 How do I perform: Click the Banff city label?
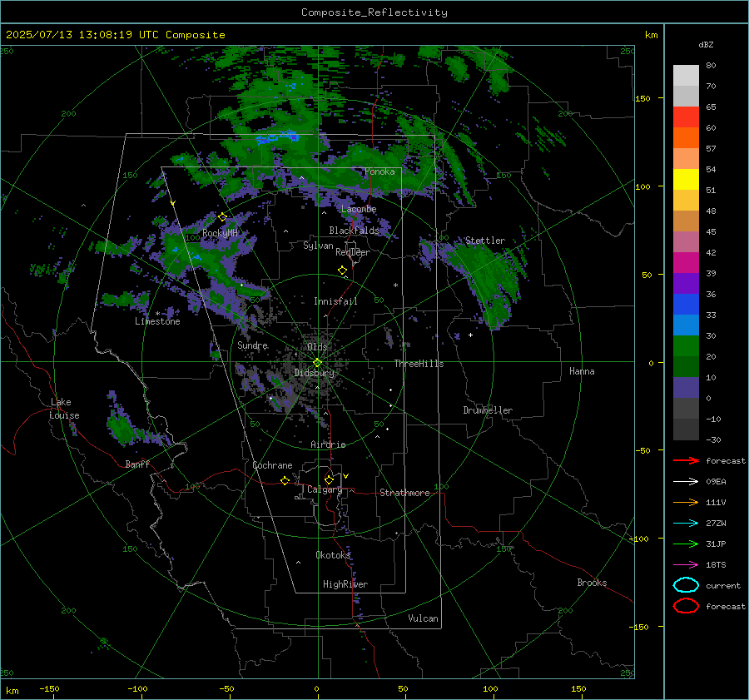coord(137,464)
